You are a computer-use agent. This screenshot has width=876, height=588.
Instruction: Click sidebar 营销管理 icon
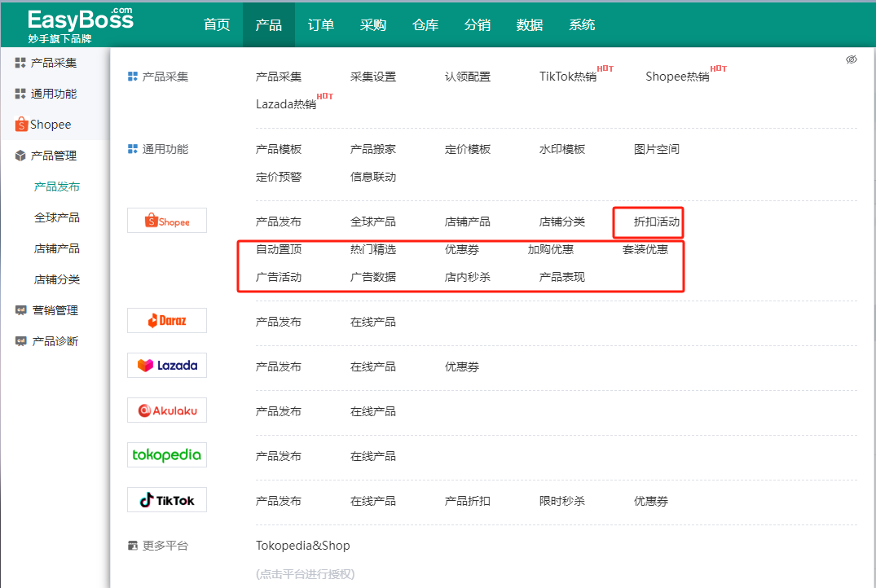coord(20,310)
